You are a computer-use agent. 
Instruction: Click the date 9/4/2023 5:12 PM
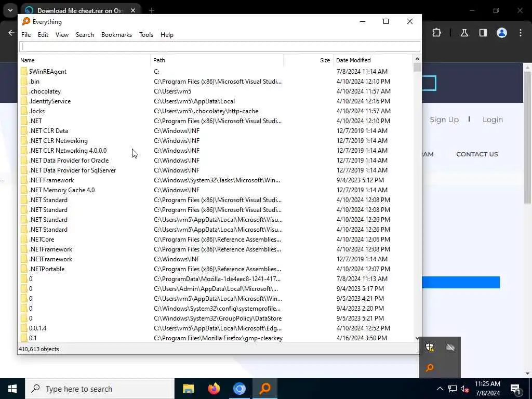360,180
